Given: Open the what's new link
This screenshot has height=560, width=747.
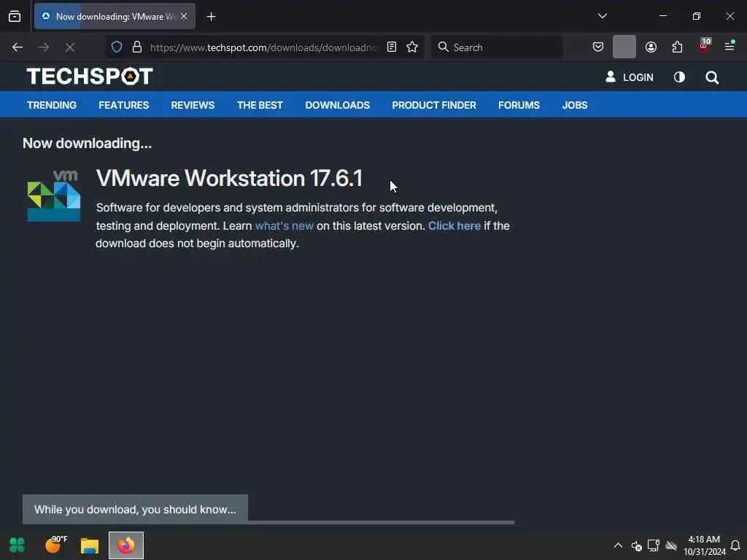Looking at the screenshot, I should click(284, 226).
